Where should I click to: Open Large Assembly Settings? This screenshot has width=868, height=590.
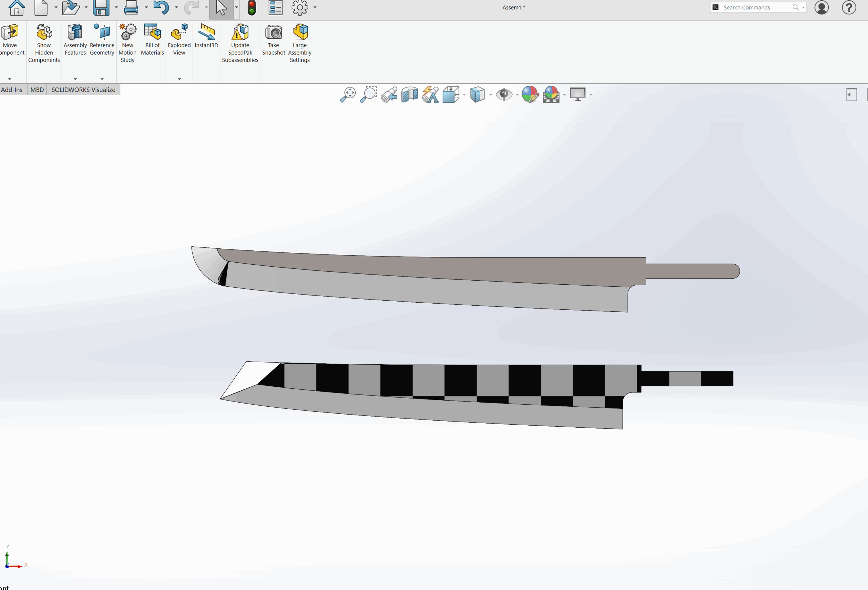tap(300, 43)
